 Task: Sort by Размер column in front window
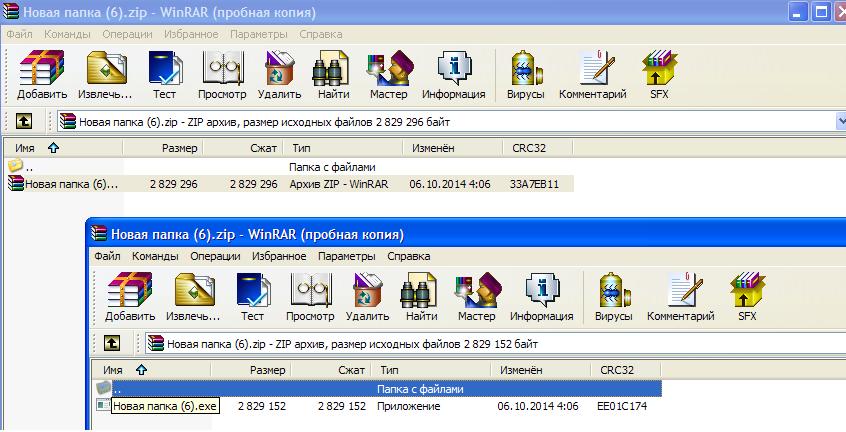tap(251, 370)
